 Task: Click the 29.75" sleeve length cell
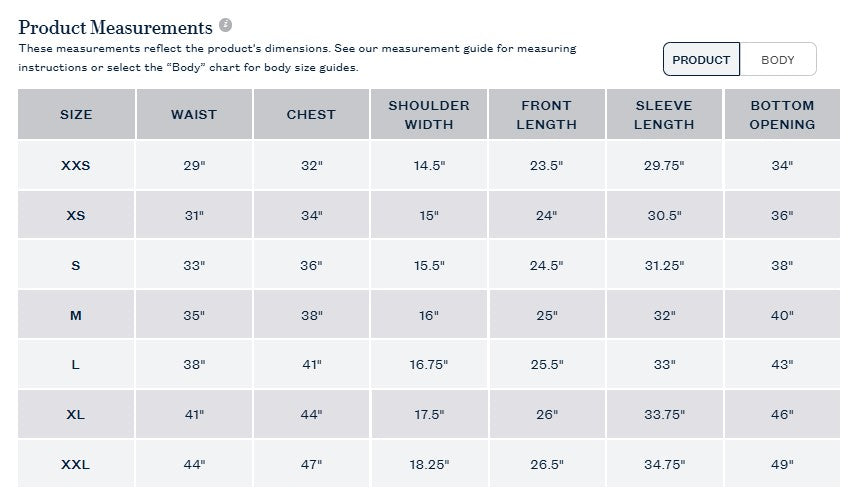[664, 165]
